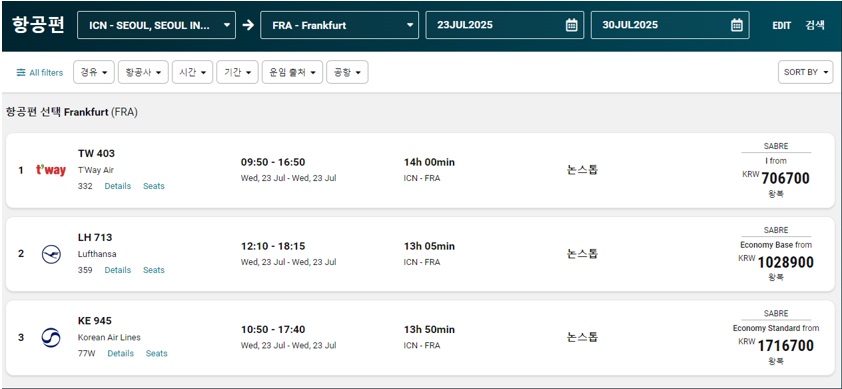Click the T'way Air logo
The image size is (842, 389).
51,170
